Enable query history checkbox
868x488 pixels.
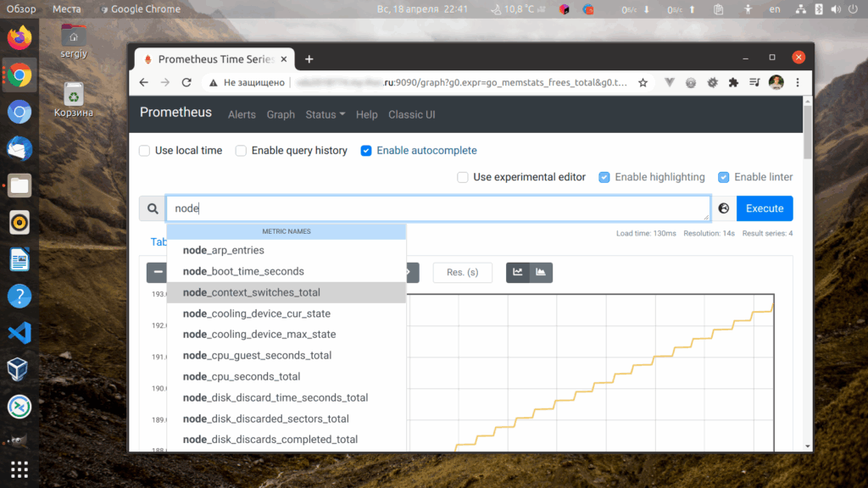click(241, 151)
